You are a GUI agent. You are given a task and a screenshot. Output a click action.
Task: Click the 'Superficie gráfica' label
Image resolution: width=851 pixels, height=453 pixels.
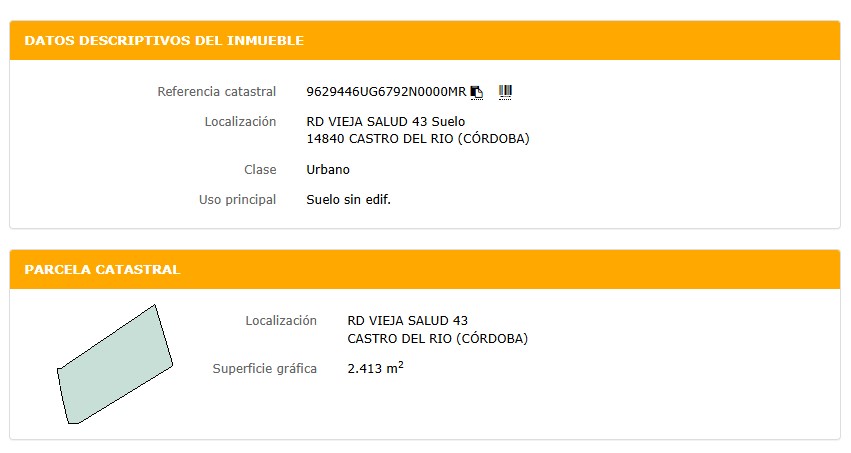click(264, 369)
